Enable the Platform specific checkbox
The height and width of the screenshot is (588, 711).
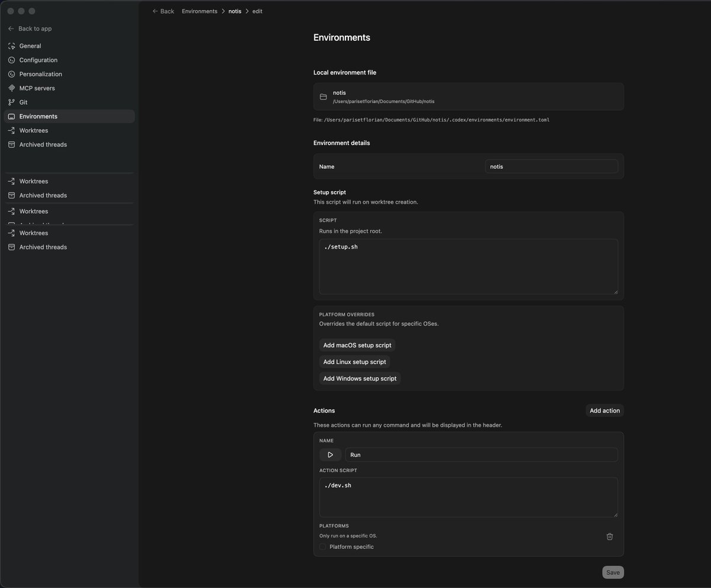click(323, 547)
